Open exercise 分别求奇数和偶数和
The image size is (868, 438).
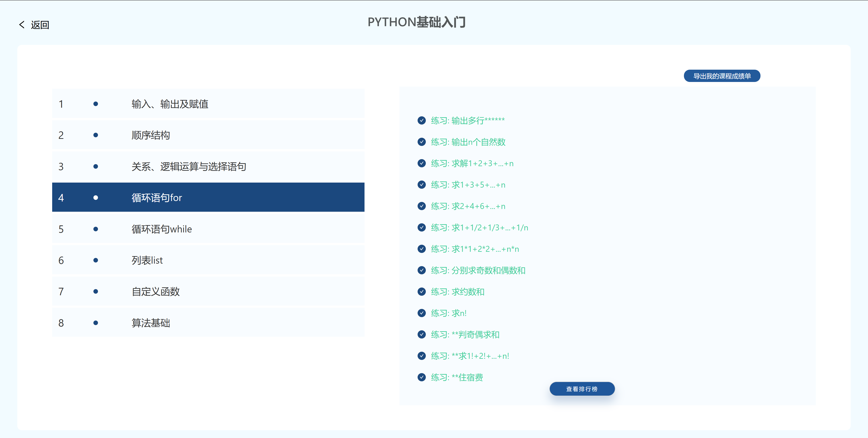478,270
